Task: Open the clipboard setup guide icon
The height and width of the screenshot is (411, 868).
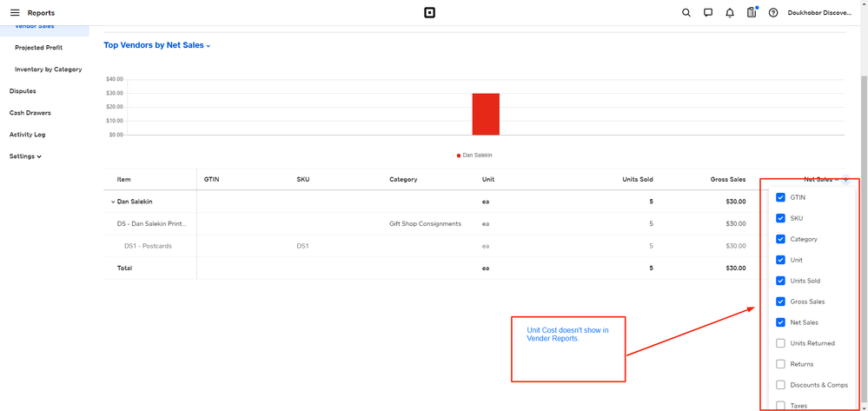Action: click(x=752, y=13)
